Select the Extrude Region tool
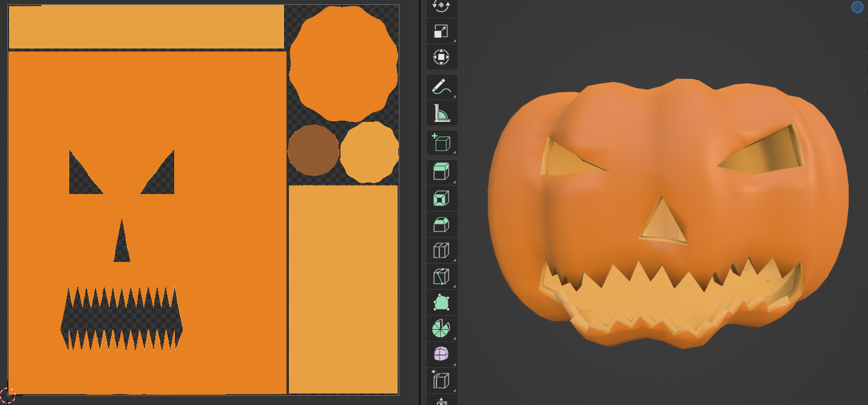Screen dimensions: 868x405 pos(441,172)
